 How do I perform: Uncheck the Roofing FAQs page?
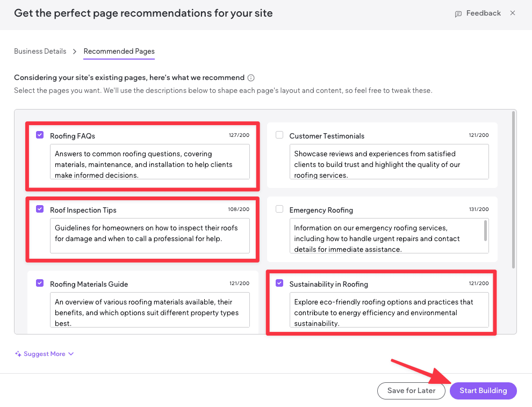[x=40, y=135]
